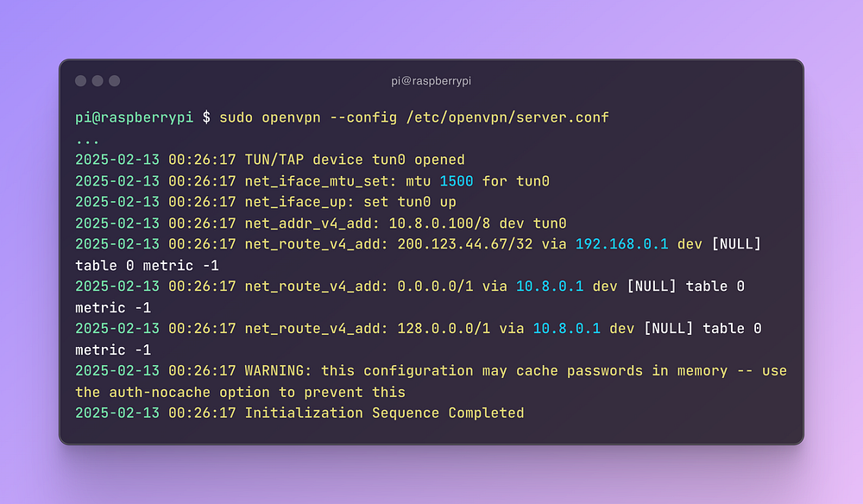This screenshot has height=504, width=863.
Task: Click the 0.0.0.0/1 route entry
Action: (x=435, y=287)
